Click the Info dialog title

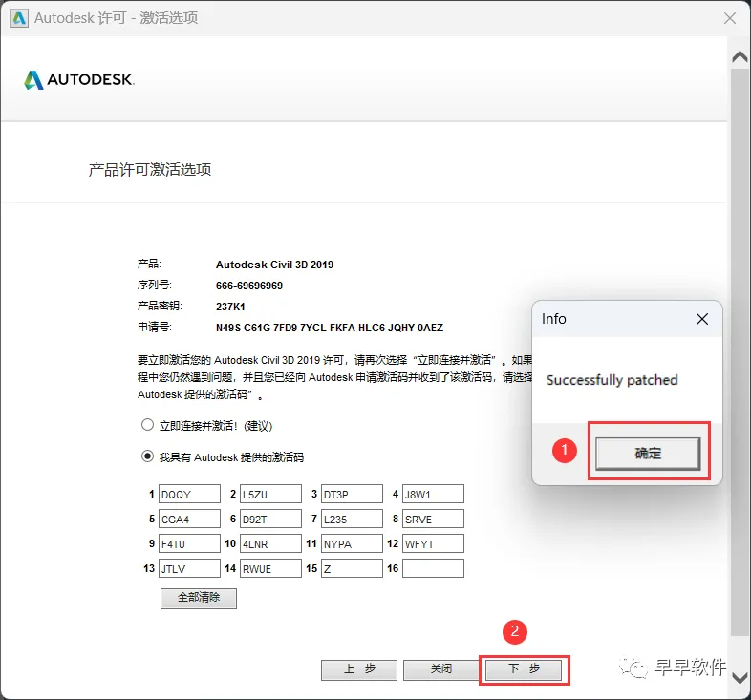coord(553,319)
